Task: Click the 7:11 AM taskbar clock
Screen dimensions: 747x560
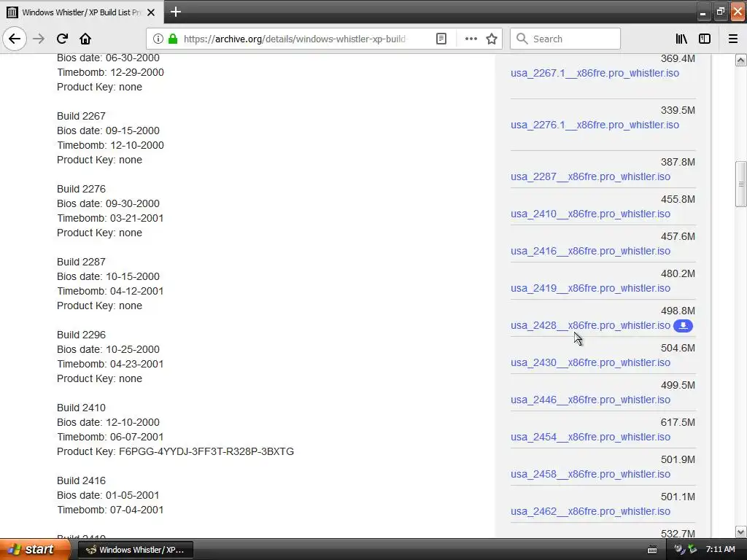Action: [720, 549]
